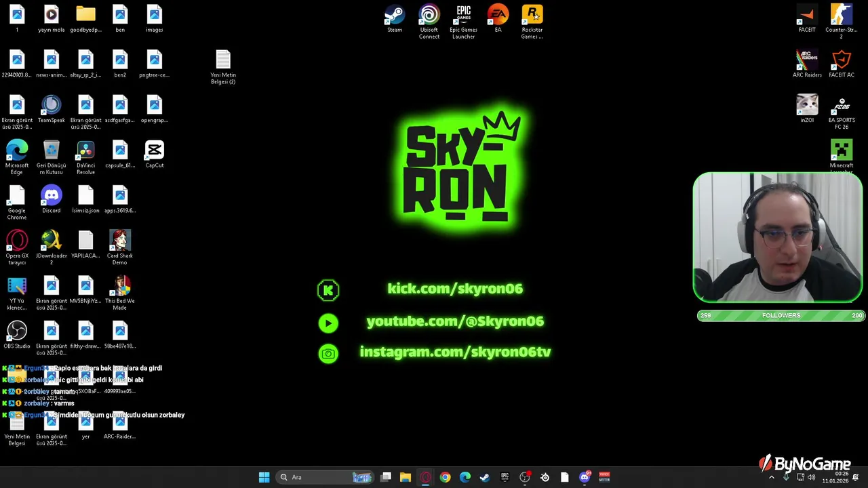Launch Ubisoft Connect from the desktop
The height and width of the screenshot is (488, 868).
(429, 22)
